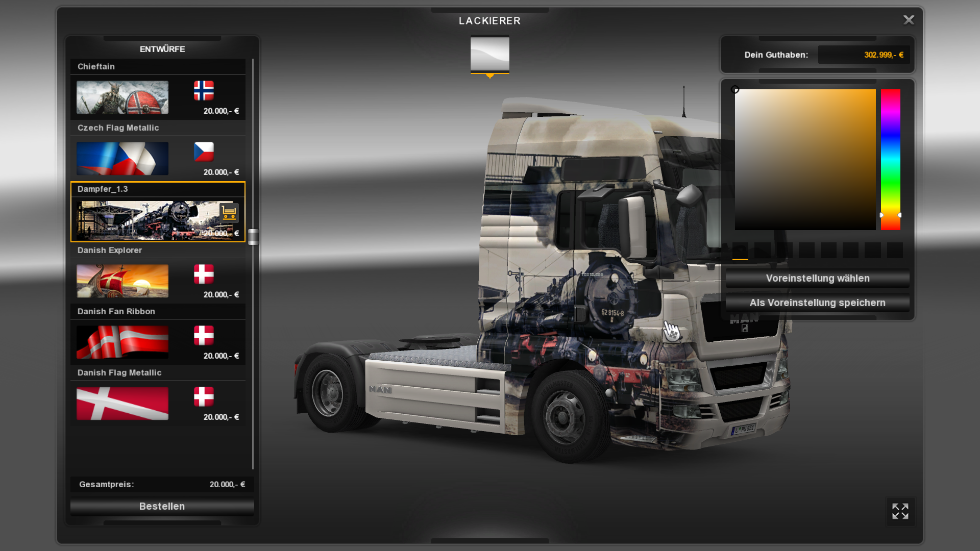Pick a shade in the saturation color square
980x551 pixels.
[805, 160]
